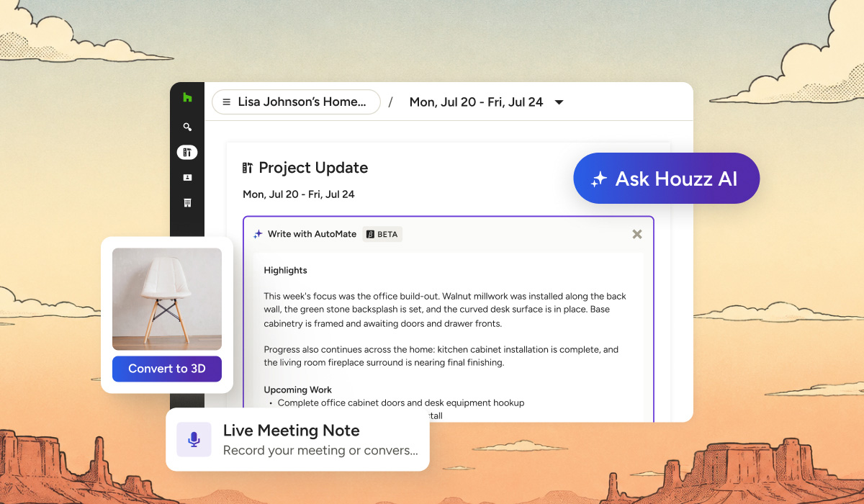
Task: Open the key icon in sidebar
Action: pos(187,127)
